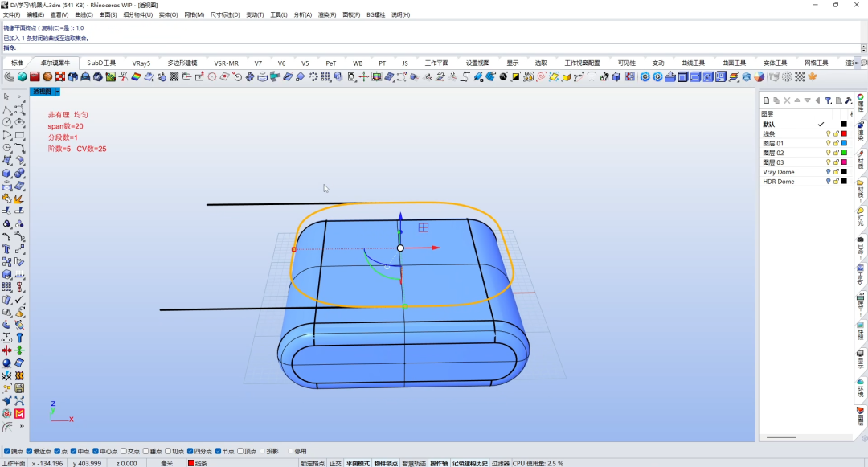Switch to the SubD工具 toolbar tab
This screenshot has width=868, height=467.
[x=101, y=63]
